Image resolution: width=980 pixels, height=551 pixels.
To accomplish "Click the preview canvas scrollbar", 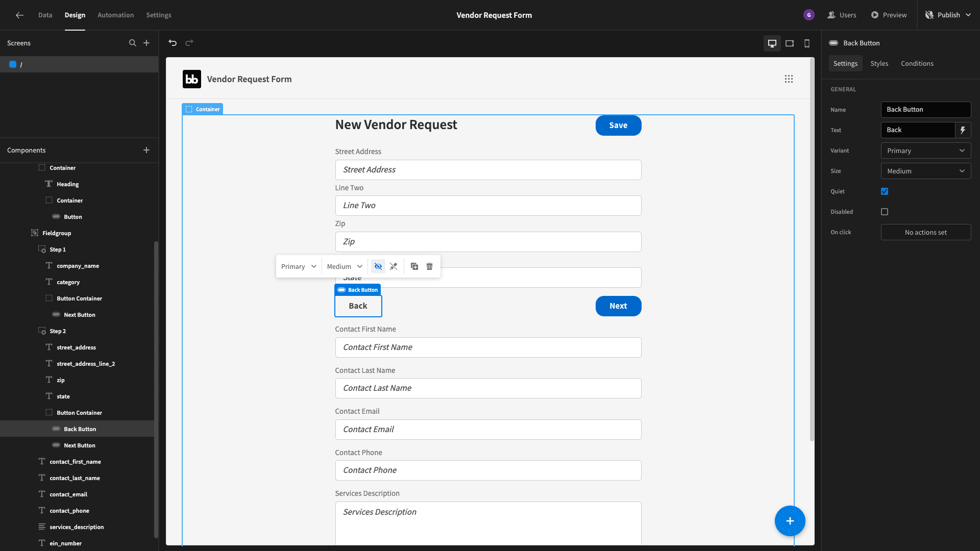I will [812, 250].
